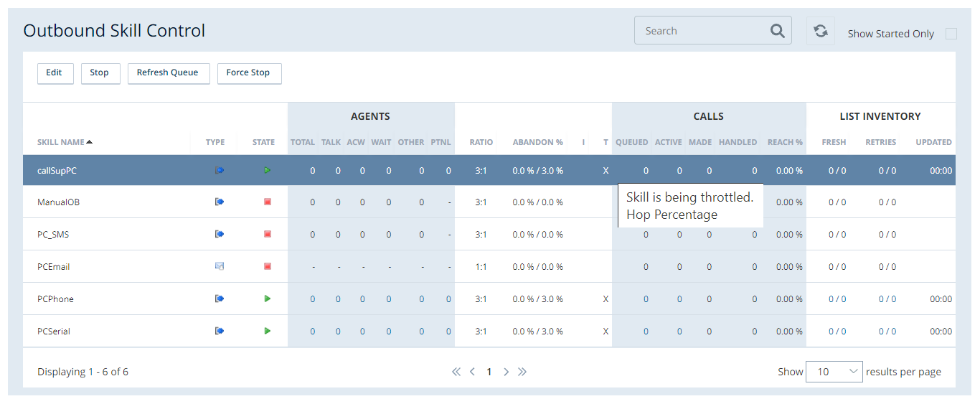Click the ManualOB phone type icon

pos(220,202)
